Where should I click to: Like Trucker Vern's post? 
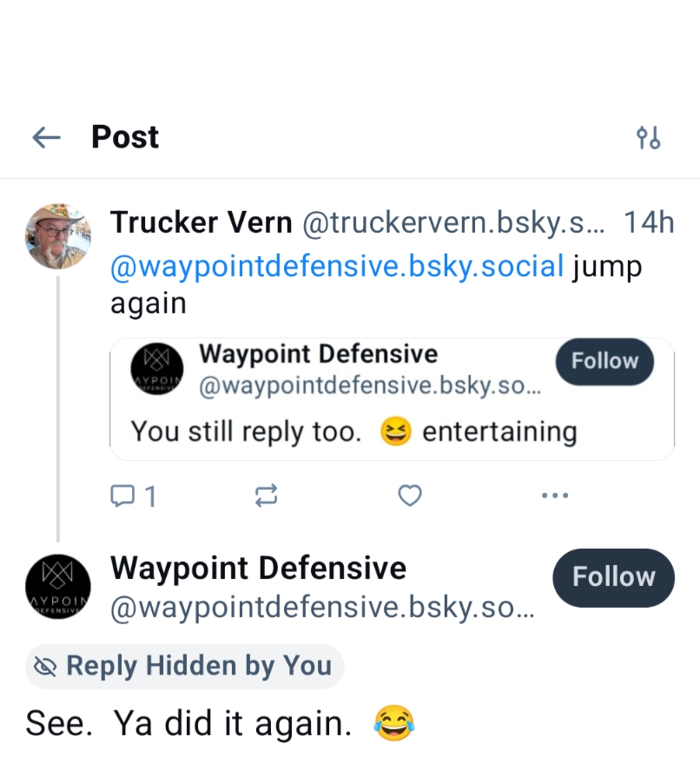coord(409,496)
